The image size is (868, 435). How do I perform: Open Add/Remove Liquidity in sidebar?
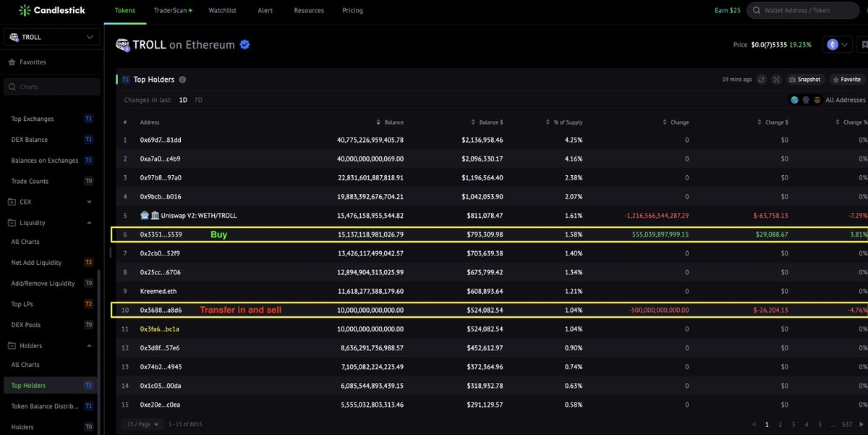[43, 283]
